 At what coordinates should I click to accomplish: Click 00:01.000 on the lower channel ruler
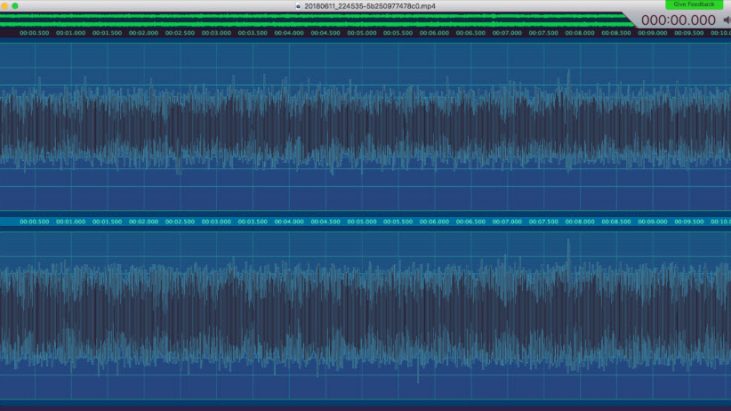tap(71, 222)
